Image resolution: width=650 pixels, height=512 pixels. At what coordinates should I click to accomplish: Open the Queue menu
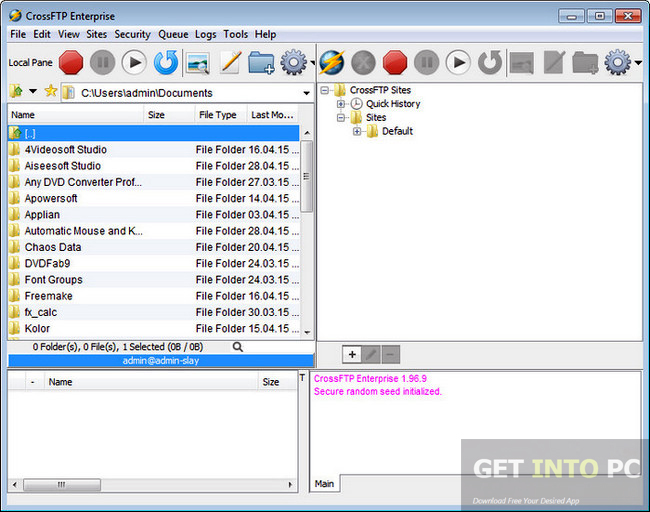tap(173, 34)
